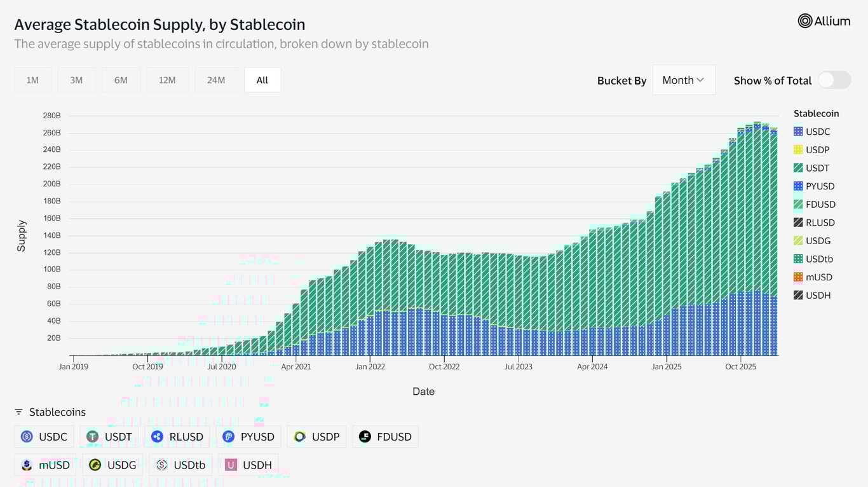868x487 pixels.
Task: Click the USDC coin icon in the filter bar
Action: click(x=25, y=437)
